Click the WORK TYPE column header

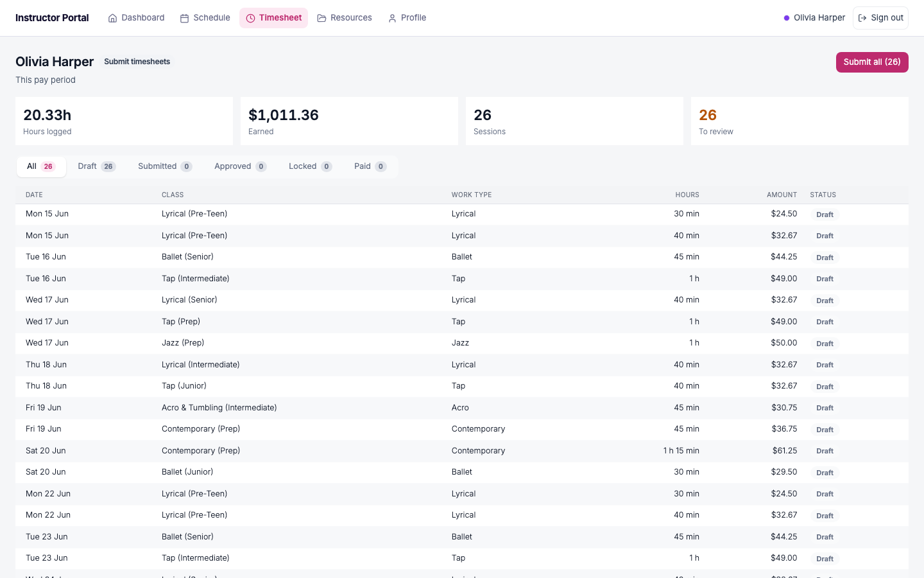coord(472,195)
